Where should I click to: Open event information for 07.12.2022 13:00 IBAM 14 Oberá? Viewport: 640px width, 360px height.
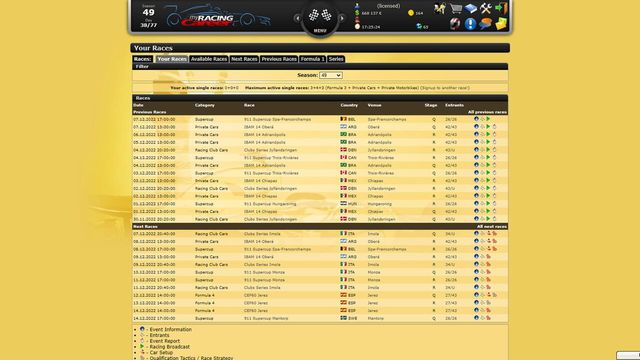tap(476, 127)
